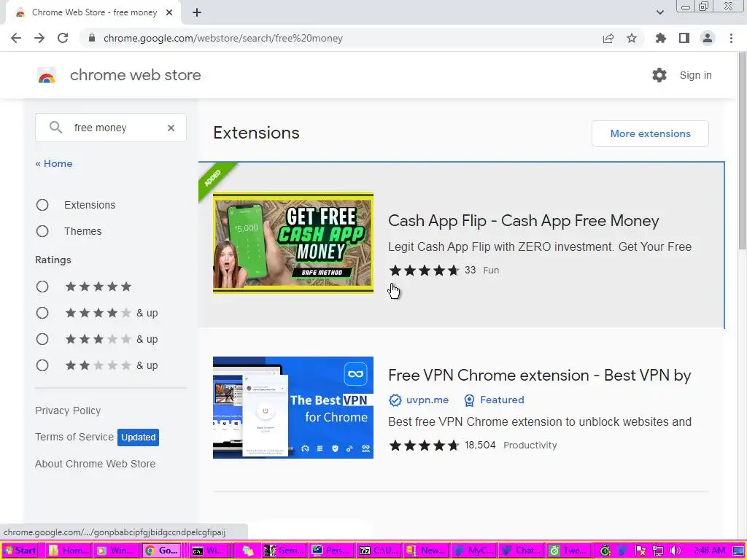The width and height of the screenshot is (747, 560).
Task: View site info via the padlock icon
Action: tap(92, 38)
